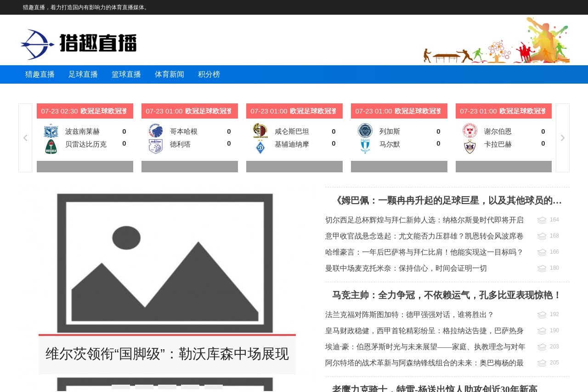588x392 pixels.
Task: Open headline 马竞主帅：全力争冠
Action: pos(447,295)
